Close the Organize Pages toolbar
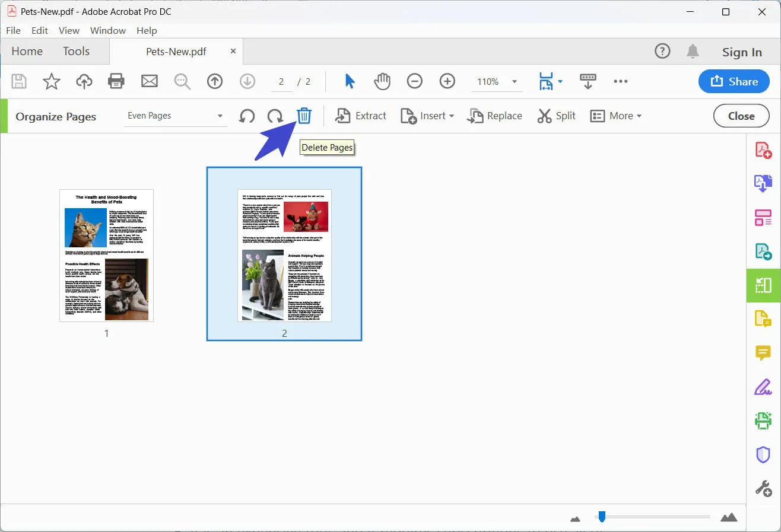Viewport: 781px width, 532px height. 741,116
